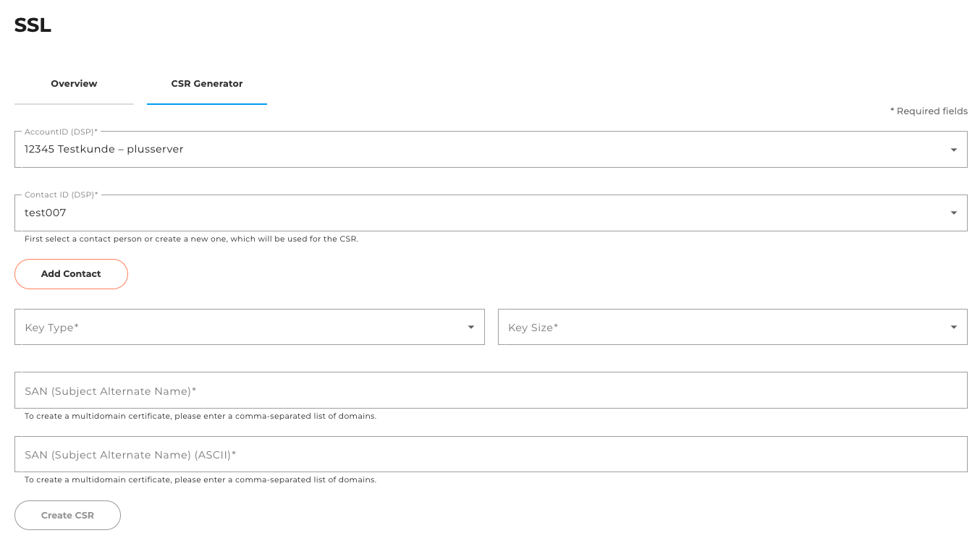The height and width of the screenshot is (546, 980).
Task: Click the Key Type dropdown arrow icon
Action: tap(470, 326)
